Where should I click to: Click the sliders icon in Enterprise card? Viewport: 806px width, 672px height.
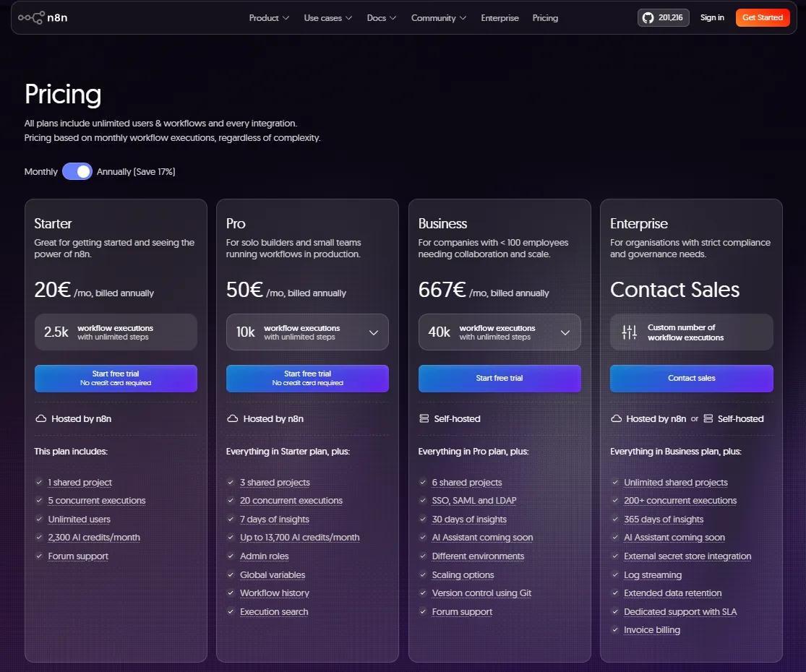[x=629, y=332]
